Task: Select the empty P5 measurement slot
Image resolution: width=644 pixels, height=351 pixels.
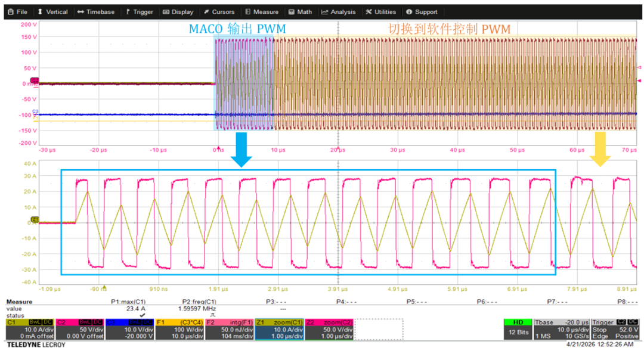Action: coord(417,302)
